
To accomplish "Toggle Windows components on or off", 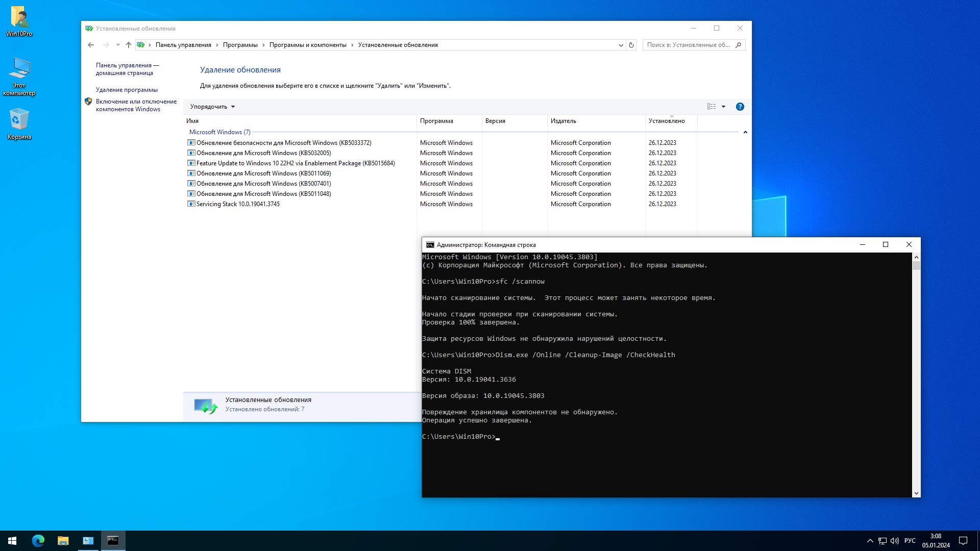I will coord(135,106).
